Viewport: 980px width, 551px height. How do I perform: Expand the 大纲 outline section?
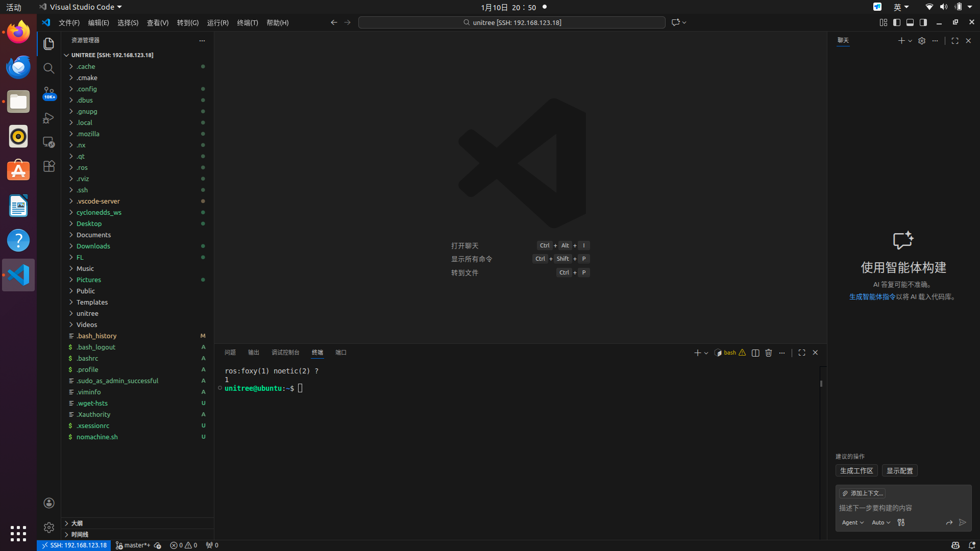pyautogui.click(x=77, y=523)
